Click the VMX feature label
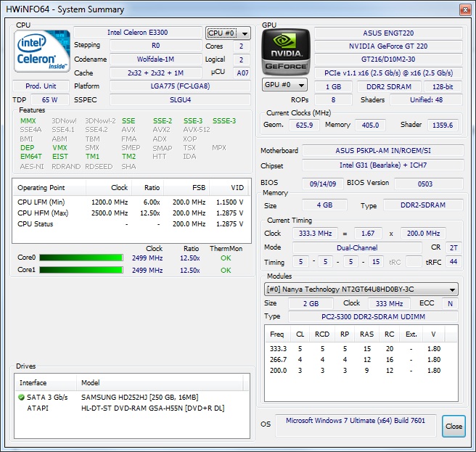 point(59,148)
